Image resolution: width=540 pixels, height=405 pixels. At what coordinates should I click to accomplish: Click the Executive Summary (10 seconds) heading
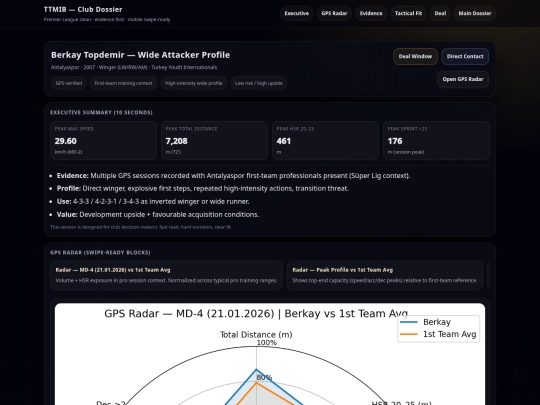(x=101, y=113)
